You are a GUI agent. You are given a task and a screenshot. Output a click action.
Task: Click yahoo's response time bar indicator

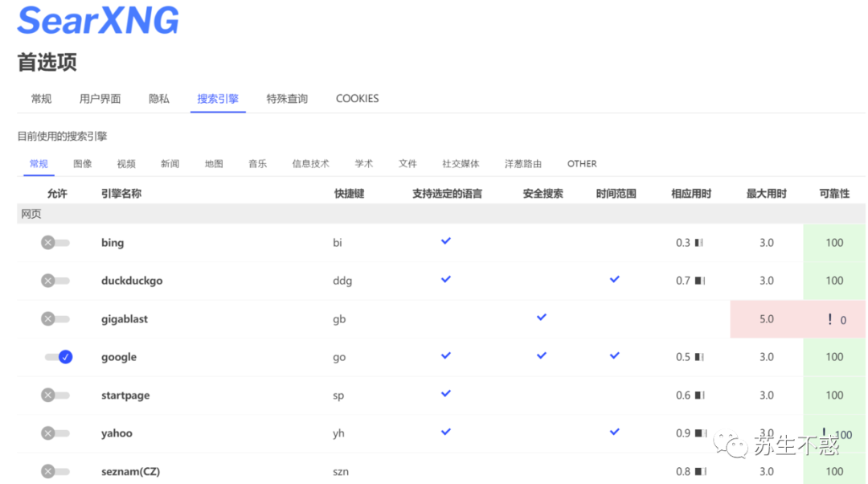click(701, 433)
